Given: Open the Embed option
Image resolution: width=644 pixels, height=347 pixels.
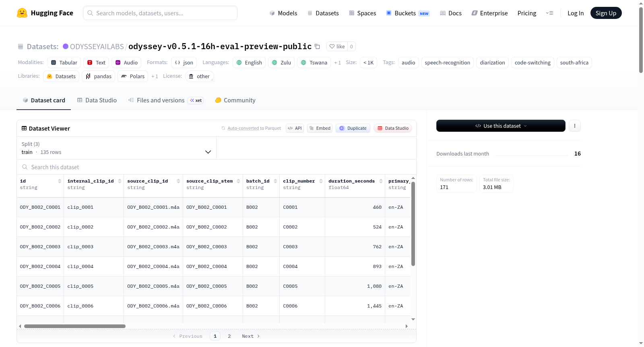Looking at the screenshot, I should pos(320,128).
